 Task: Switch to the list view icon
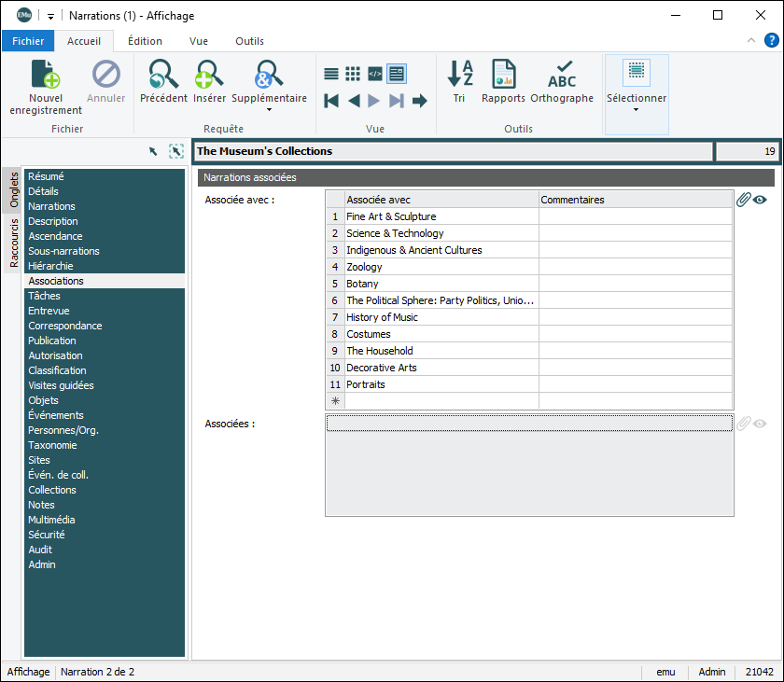[x=331, y=74]
